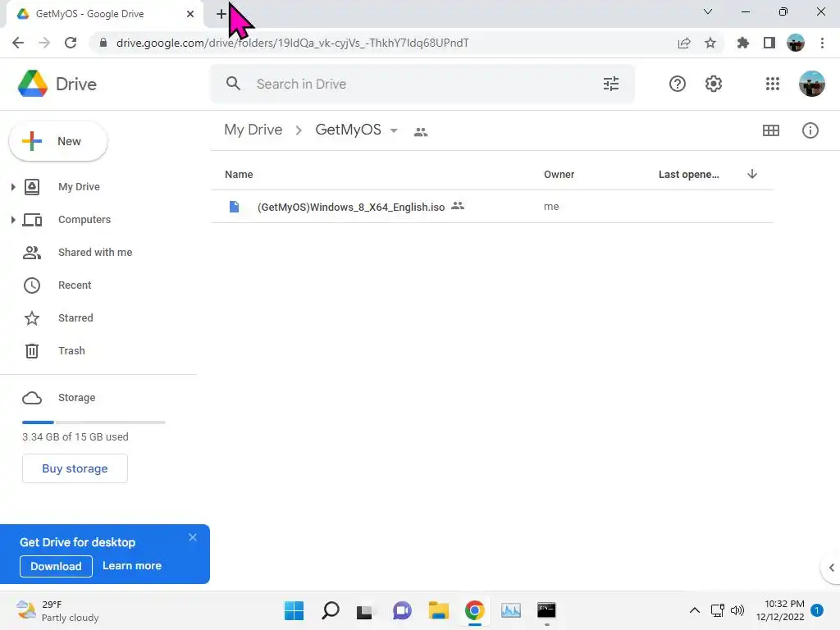Open Chrome profile avatar in toolbar
840x630 pixels.
796,43
